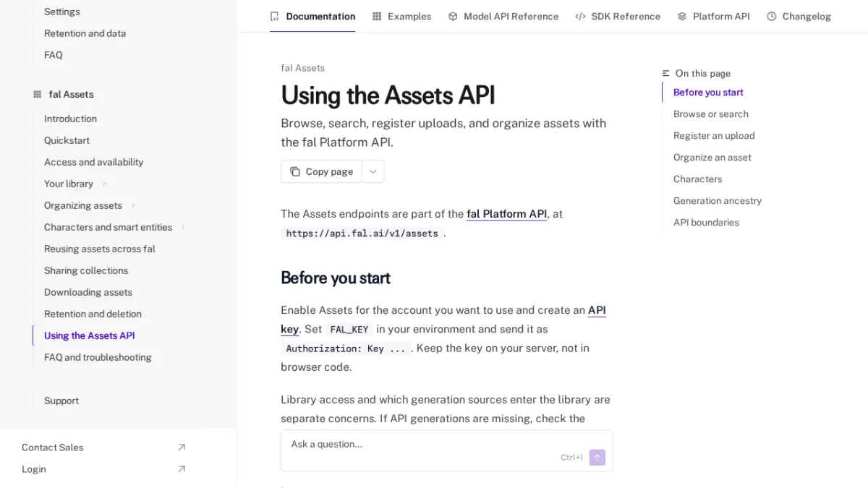Image resolution: width=868 pixels, height=488 pixels.
Task: Follow the API key link
Action: coord(597,310)
